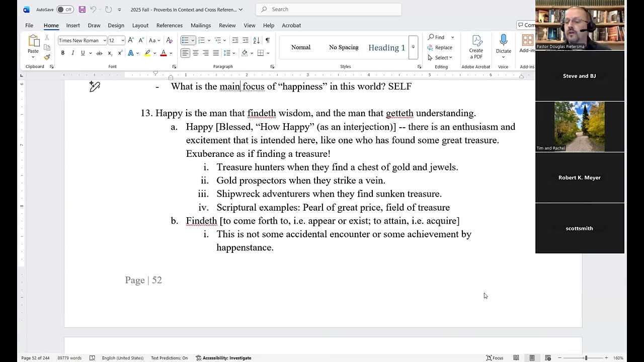The width and height of the screenshot is (644, 362).
Task: Switch to the Review tab
Action: pyautogui.click(x=227, y=25)
